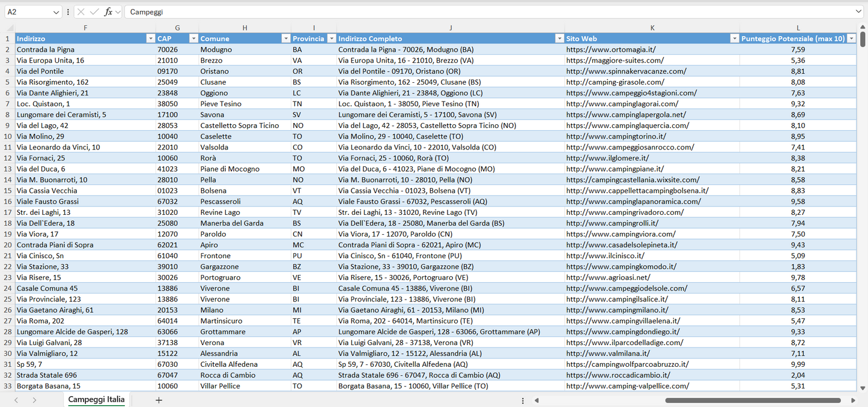The width and height of the screenshot is (868, 407).
Task: Expand the formula bar with its chevron
Action: (x=858, y=11)
